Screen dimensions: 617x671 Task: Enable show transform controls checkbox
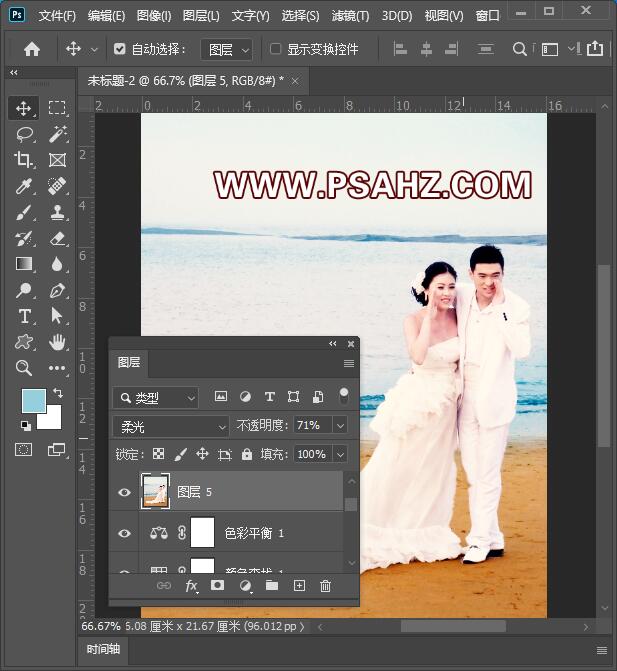click(x=275, y=49)
